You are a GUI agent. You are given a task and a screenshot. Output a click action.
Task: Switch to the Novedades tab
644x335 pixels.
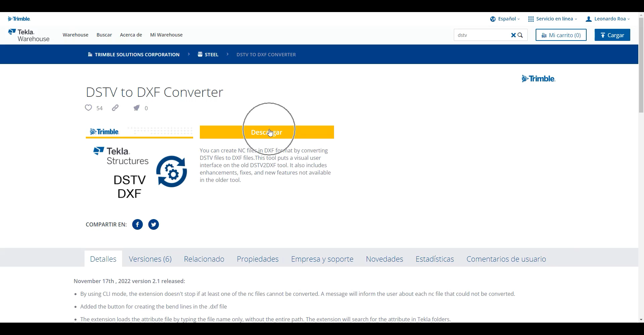[x=384, y=259]
